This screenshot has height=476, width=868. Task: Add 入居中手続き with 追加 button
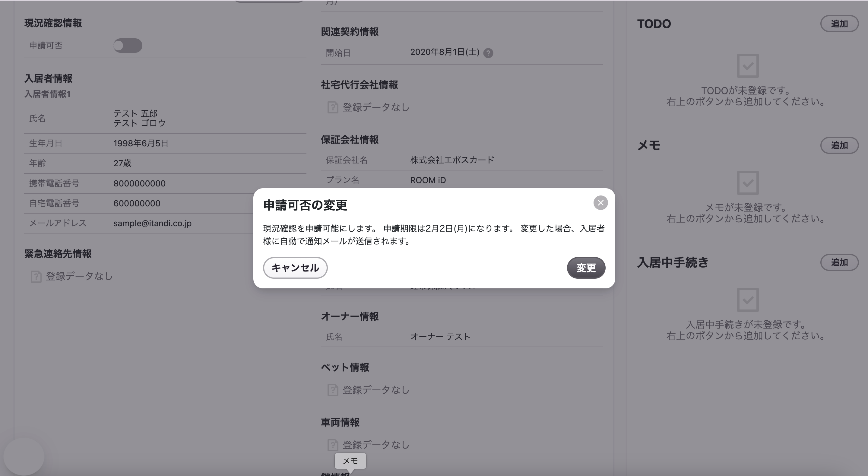coord(839,262)
